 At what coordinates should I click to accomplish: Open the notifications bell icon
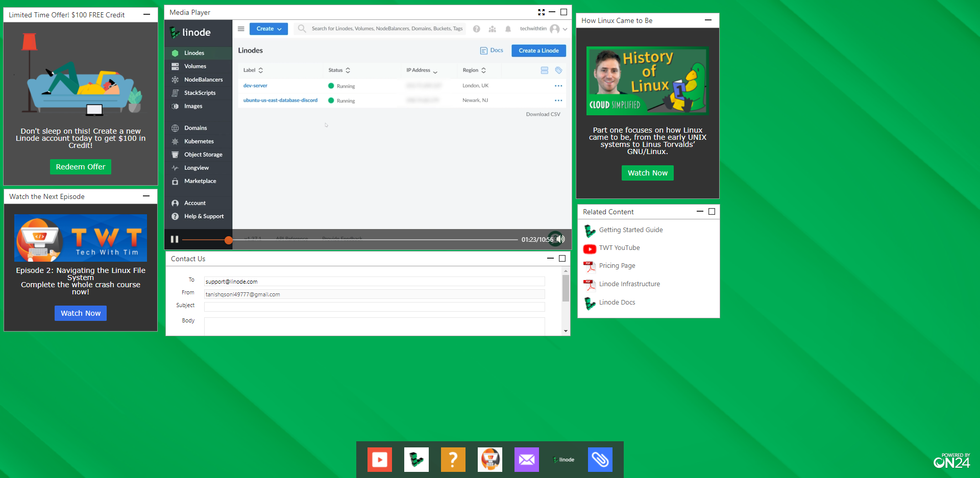pyautogui.click(x=508, y=29)
